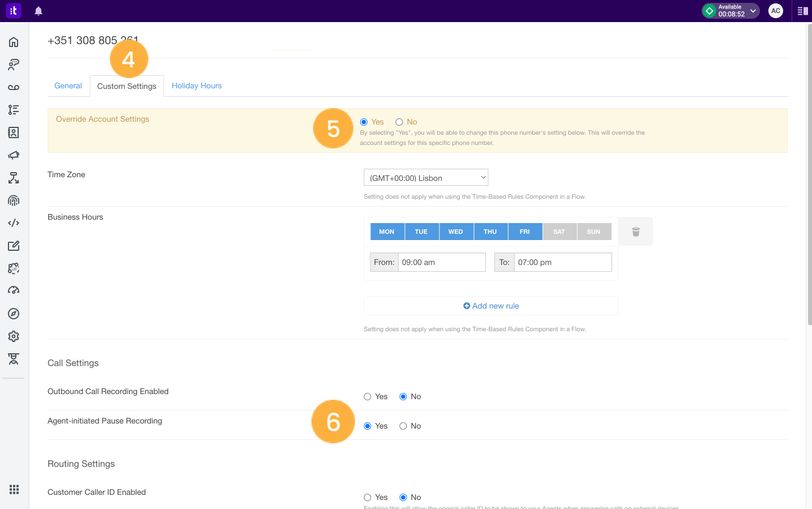The image size is (812, 509).
Task: Deselect SAT in the business hours days
Action: 559,232
